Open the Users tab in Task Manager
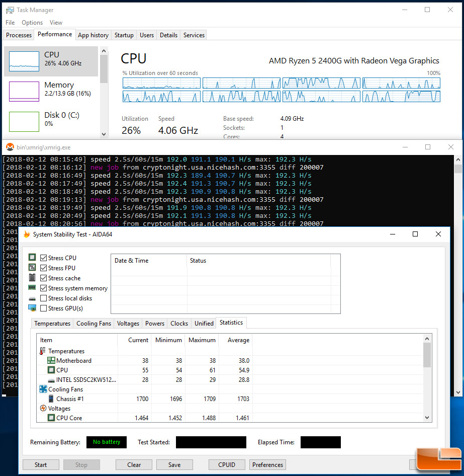 click(147, 35)
